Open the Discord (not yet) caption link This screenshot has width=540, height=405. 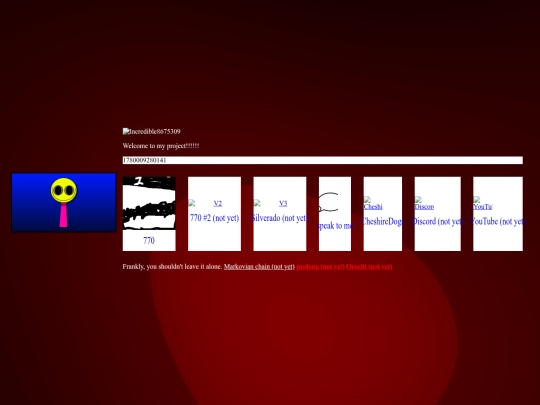[x=438, y=221]
